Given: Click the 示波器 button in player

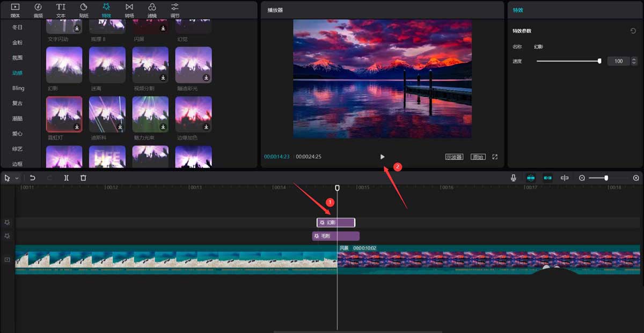Looking at the screenshot, I should (454, 157).
